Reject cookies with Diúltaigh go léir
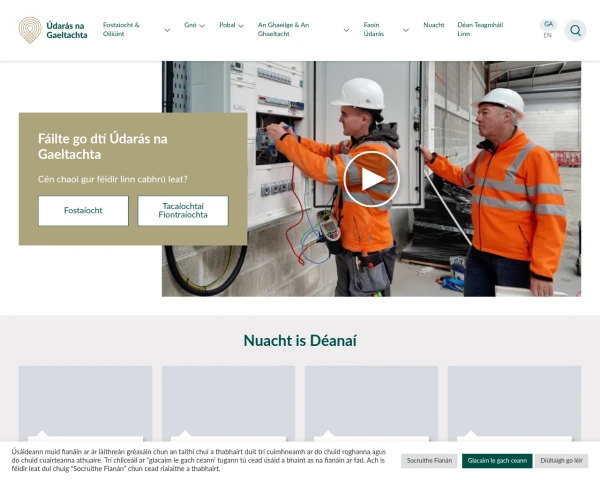Screen dimensions: 600x480 pos(561,461)
